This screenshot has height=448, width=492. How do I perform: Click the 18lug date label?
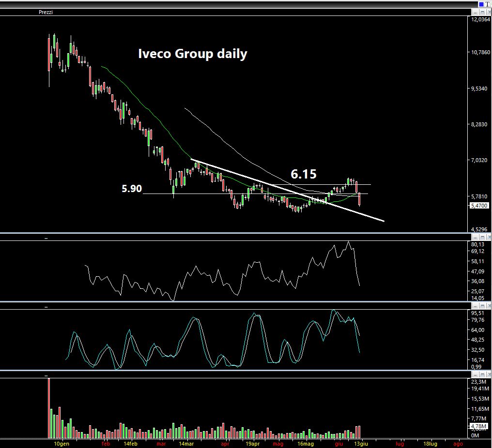[x=430, y=444]
